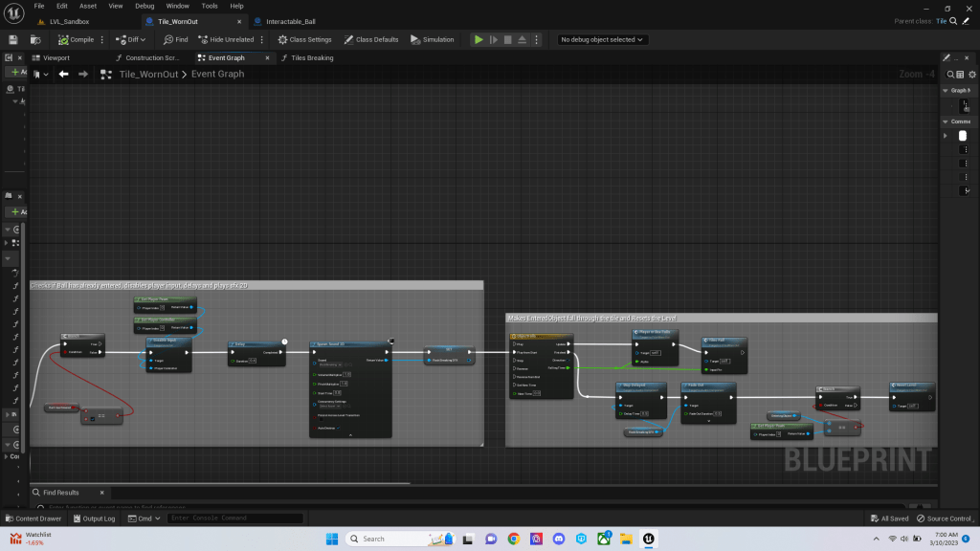Switch to the Construction Script tab

[x=151, y=57]
